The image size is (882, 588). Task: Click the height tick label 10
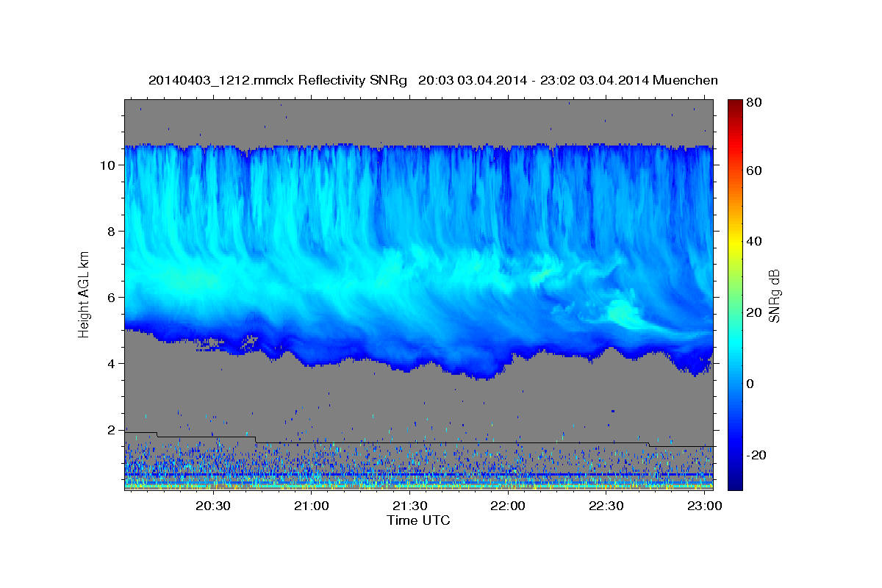pyautogui.click(x=109, y=165)
